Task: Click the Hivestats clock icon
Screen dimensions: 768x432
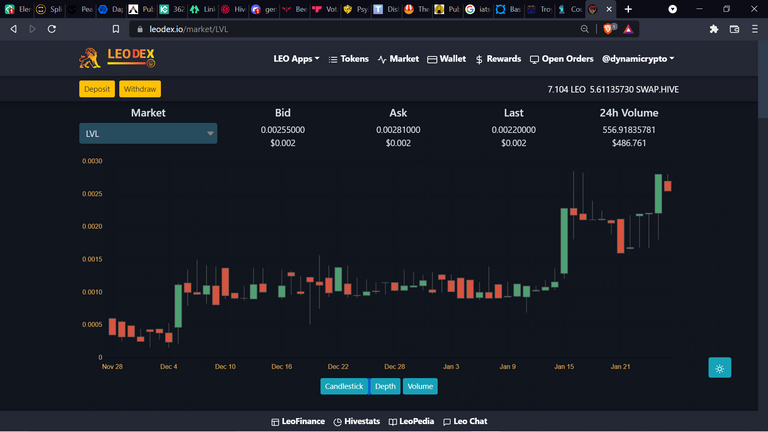Action: [x=337, y=422]
